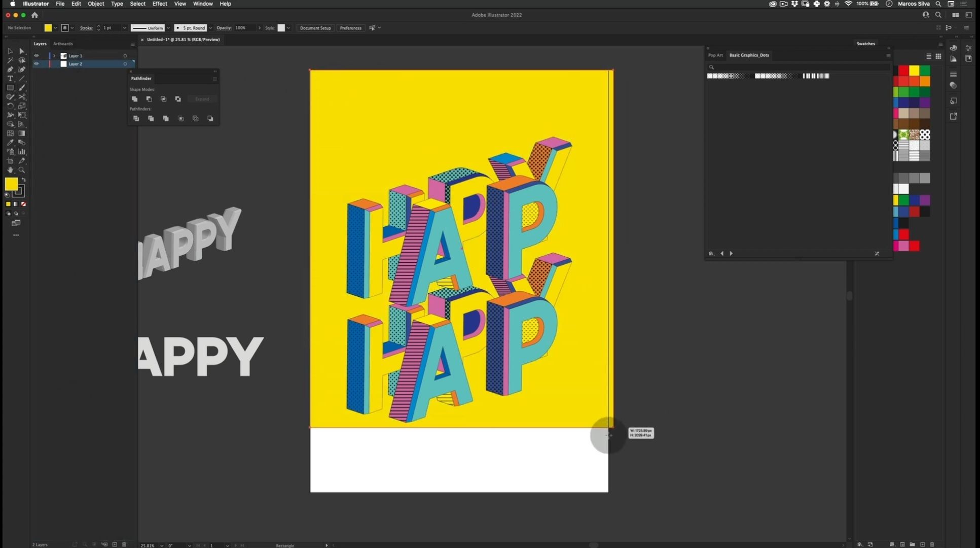Switch to the Artboards tab
Screen dimensions: 980x548
[x=63, y=44]
